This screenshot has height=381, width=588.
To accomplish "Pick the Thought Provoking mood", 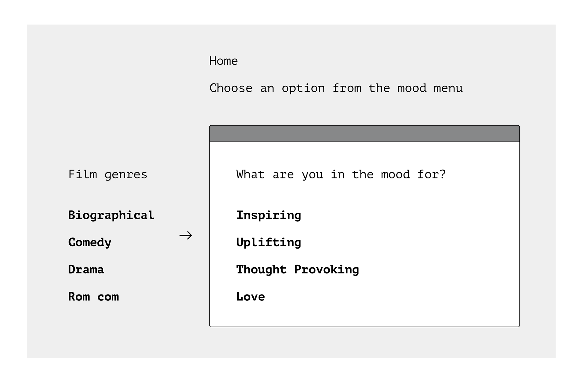I will point(297,270).
